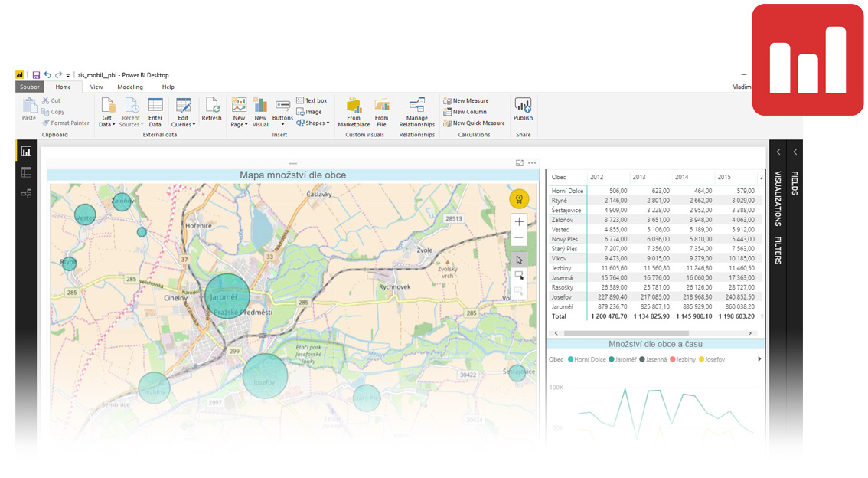Click Enter Data to create a table

[155, 113]
